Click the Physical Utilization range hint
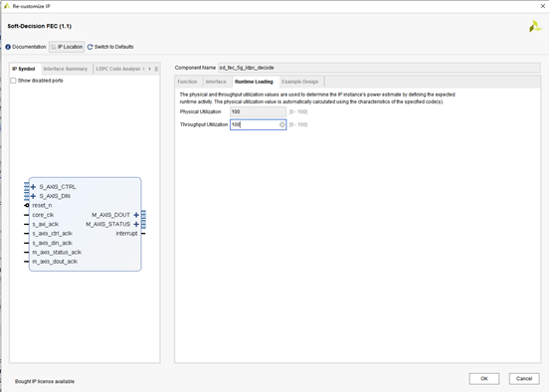This screenshot has width=549, height=392. tap(298, 111)
